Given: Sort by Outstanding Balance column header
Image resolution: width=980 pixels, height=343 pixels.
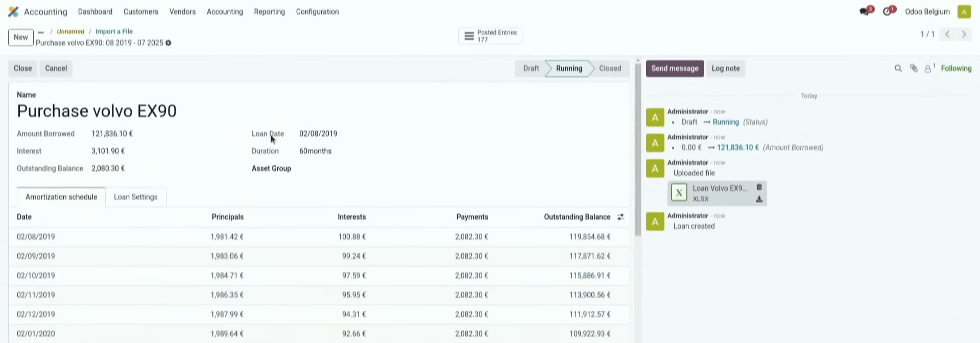Looking at the screenshot, I should click(x=577, y=217).
